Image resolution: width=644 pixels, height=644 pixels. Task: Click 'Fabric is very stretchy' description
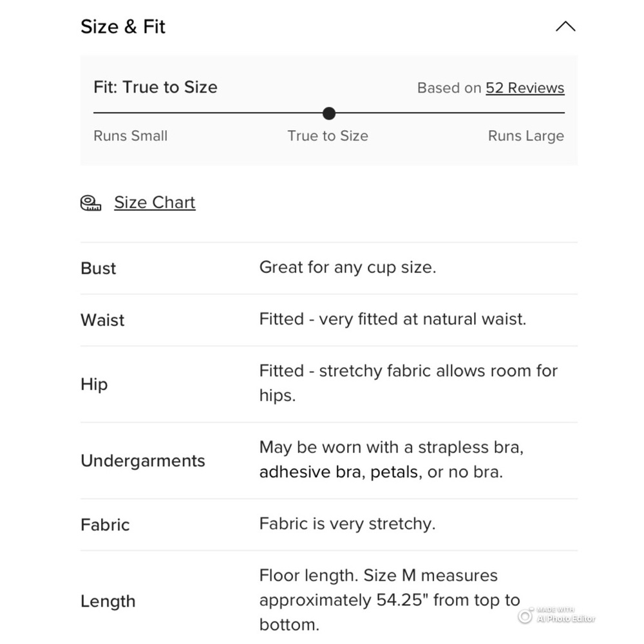347,524
